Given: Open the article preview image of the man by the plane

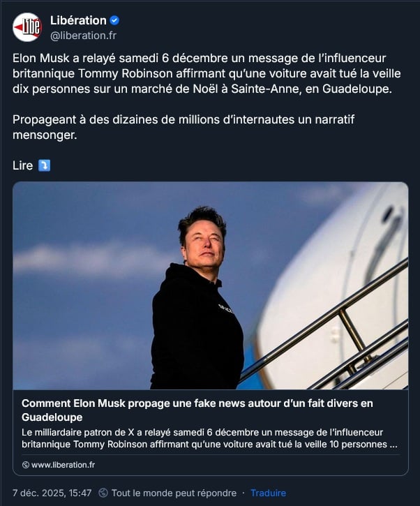Looking at the screenshot, I should click(210, 285).
